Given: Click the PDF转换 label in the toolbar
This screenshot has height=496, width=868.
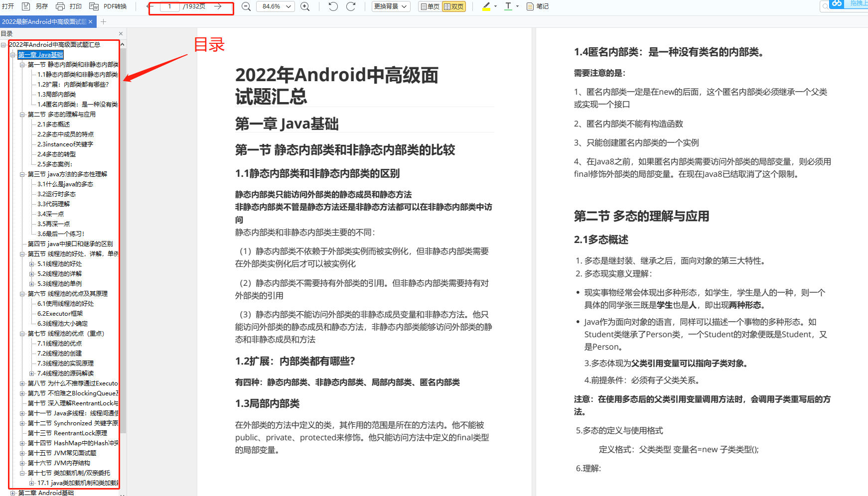Looking at the screenshot, I should pyautogui.click(x=115, y=6).
